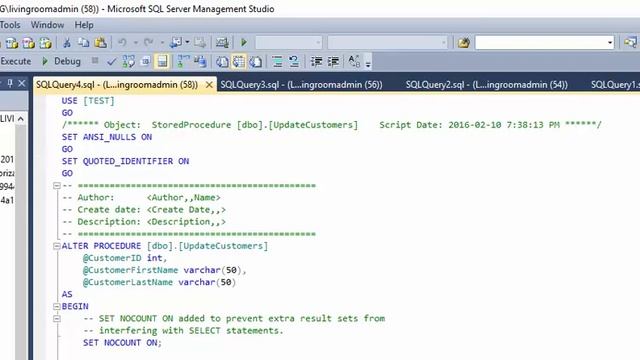
Task: Pin the left Object Explorer panel
Action: tap(10, 84)
